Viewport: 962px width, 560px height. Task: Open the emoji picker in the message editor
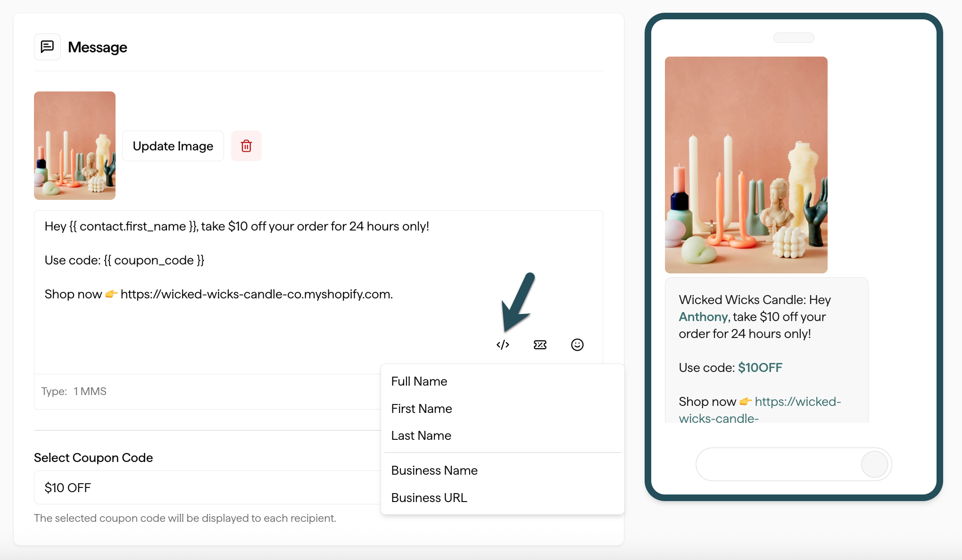pyautogui.click(x=577, y=345)
